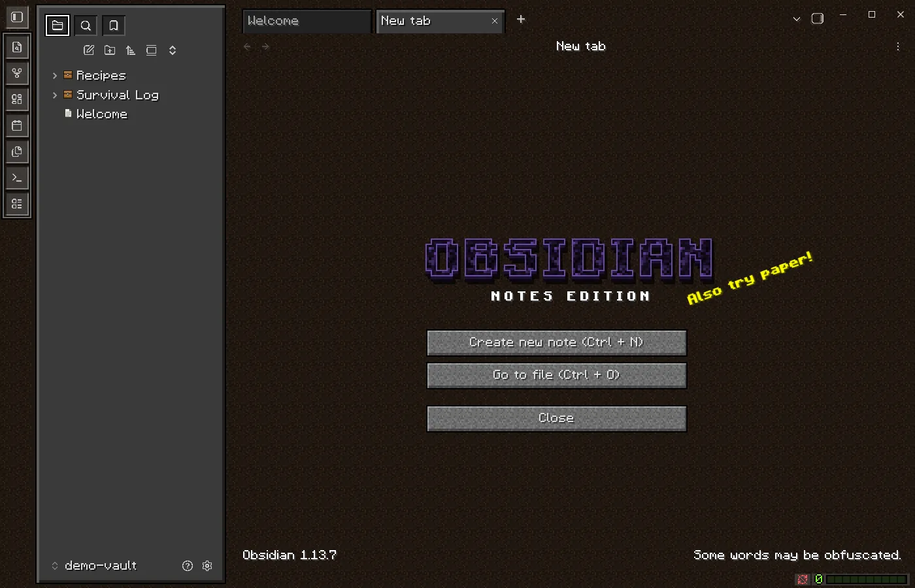Switch to the Welcome tab
This screenshot has width=915, height=588.
307,21
